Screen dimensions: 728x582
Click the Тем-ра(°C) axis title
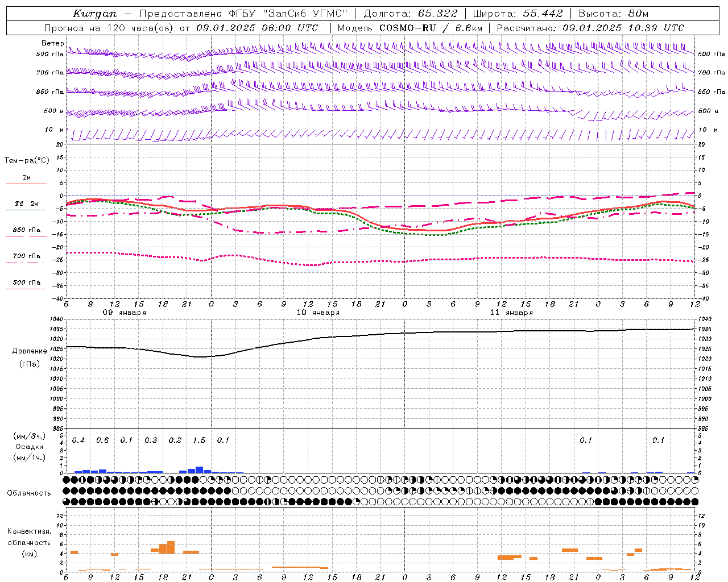pos(27,161)
